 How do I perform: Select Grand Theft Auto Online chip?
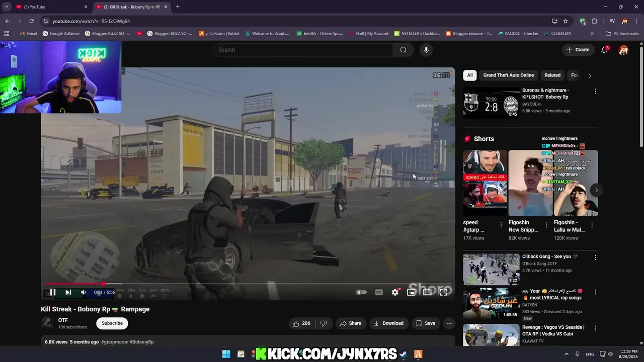pos(509,75)
